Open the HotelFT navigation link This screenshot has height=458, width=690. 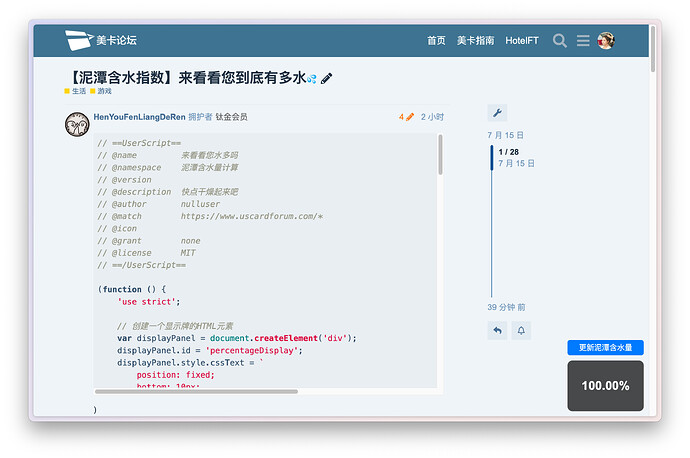[x=521, y=41]
